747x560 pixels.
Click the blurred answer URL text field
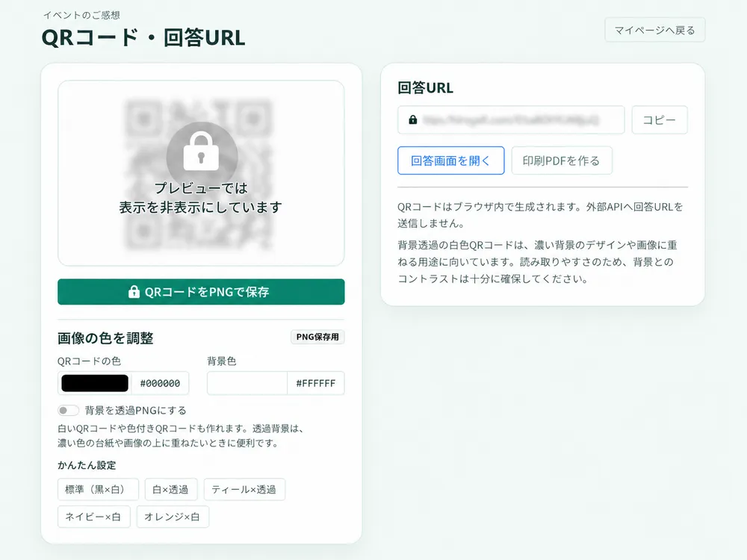(511, 120)
